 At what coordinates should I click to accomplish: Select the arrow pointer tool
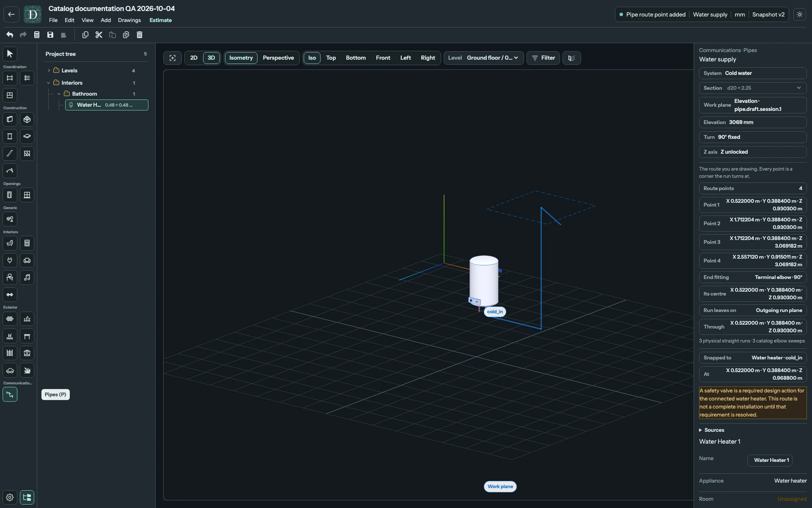tap(10, 54)
